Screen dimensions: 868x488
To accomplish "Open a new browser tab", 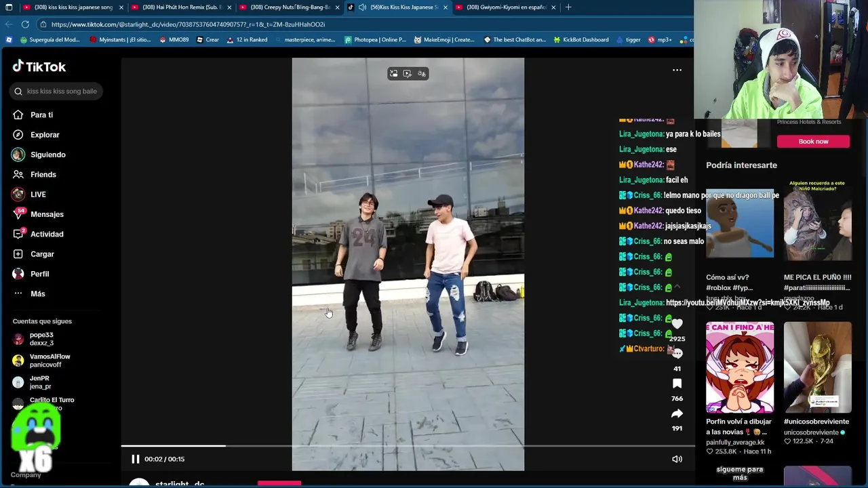I will (568, 7).
